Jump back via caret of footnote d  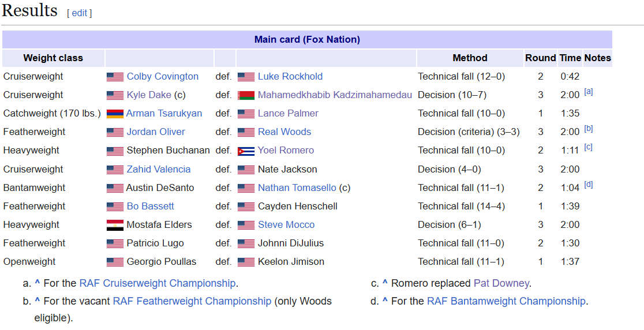click(x=385, y=301)
